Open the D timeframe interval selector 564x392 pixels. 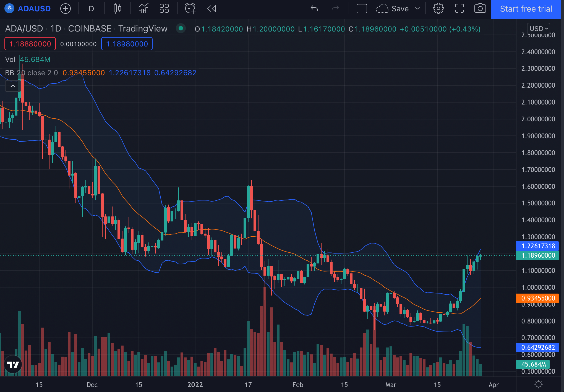click(x=91, y=9)
